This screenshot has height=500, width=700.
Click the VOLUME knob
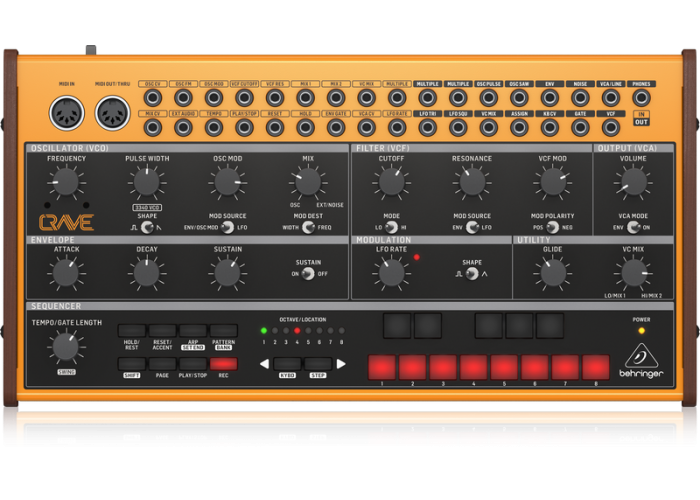[x=633, y=182]
